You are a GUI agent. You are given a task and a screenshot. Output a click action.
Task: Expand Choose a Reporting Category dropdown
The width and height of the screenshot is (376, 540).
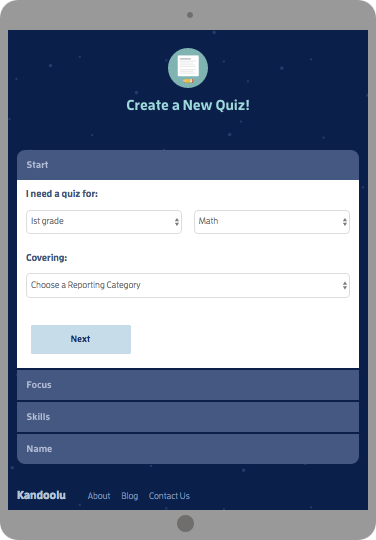click(x=188, y=285)
